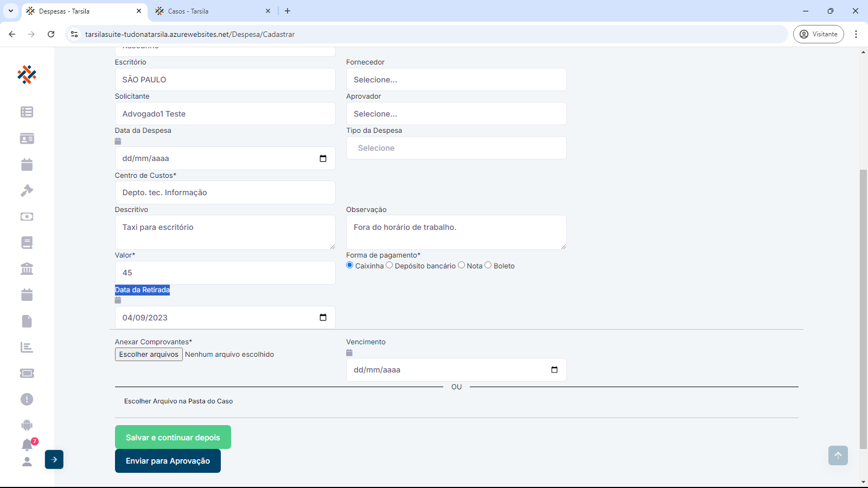Choose Boleto as payment method
The height and width of the screenshot is (488, 868).
pyautogui.click(x=488, y=265)
